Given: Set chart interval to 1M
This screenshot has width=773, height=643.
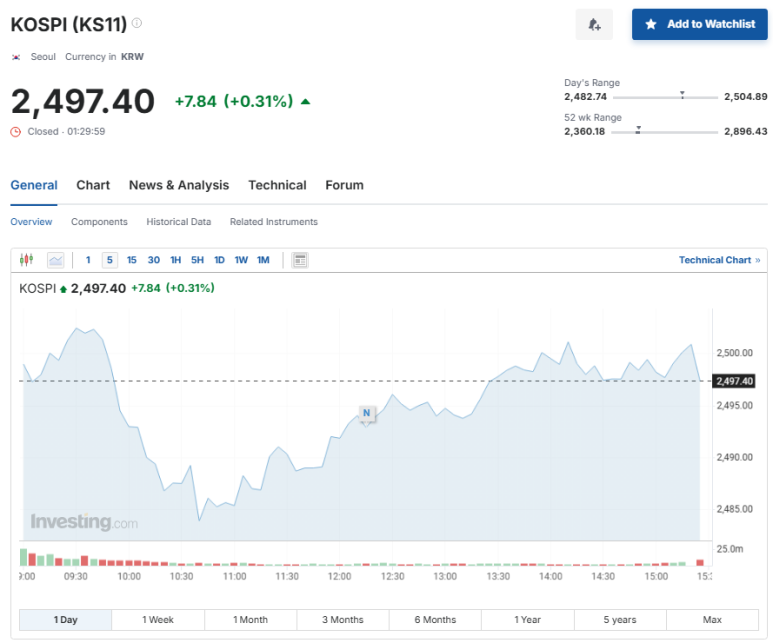Looking at the screenshot, I should tap(263, 260).
